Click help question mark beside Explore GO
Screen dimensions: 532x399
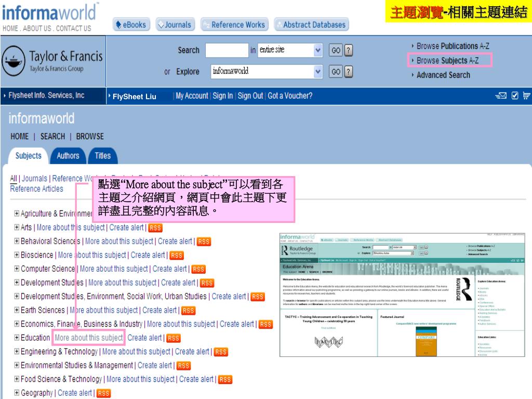(349, 72)
